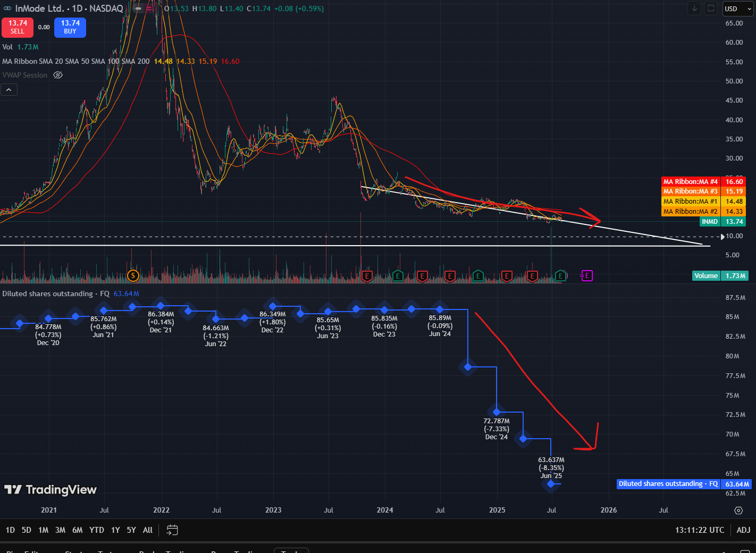The width and height of the screenshot is (756, 553).
Task: Open the go-to-date calendar icon
Action: click(x=172, y=530)
